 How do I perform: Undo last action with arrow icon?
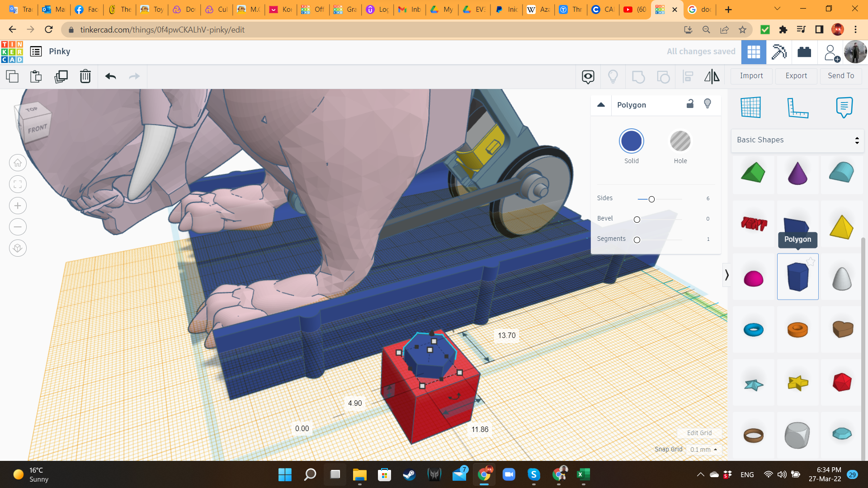click(x=111, y=76)
